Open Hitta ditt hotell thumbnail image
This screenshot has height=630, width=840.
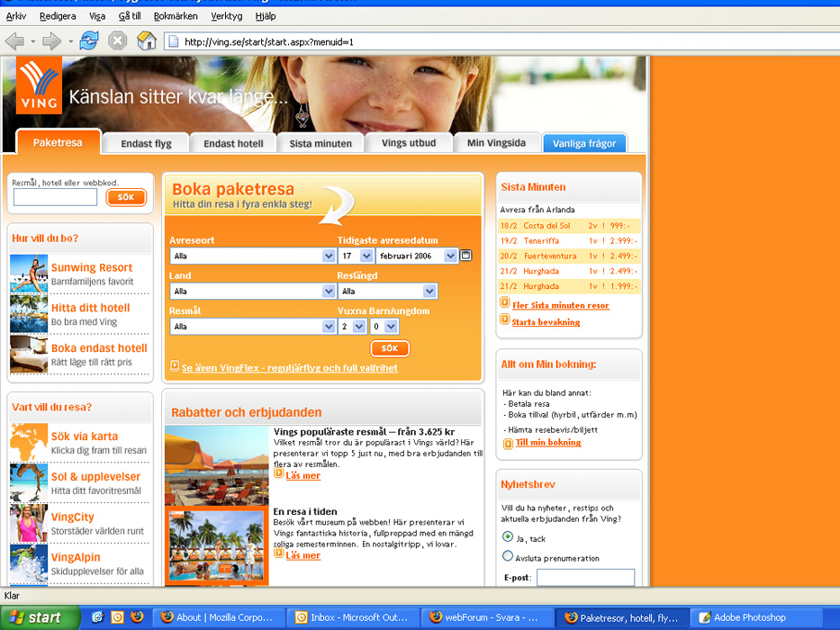click(x=29, y=314)
